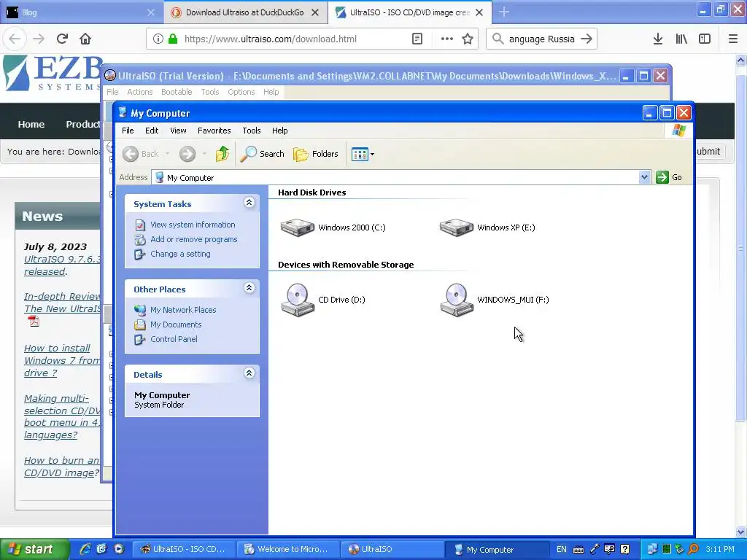Screen dimensions: 747x560
Task: Click Change a setting link
Action: click(180, 254)
